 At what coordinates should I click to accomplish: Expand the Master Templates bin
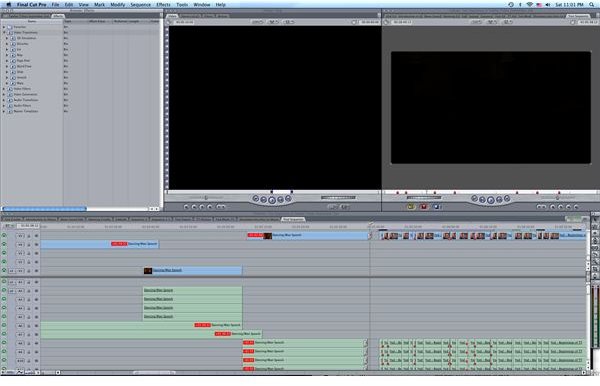click(4, 111)
